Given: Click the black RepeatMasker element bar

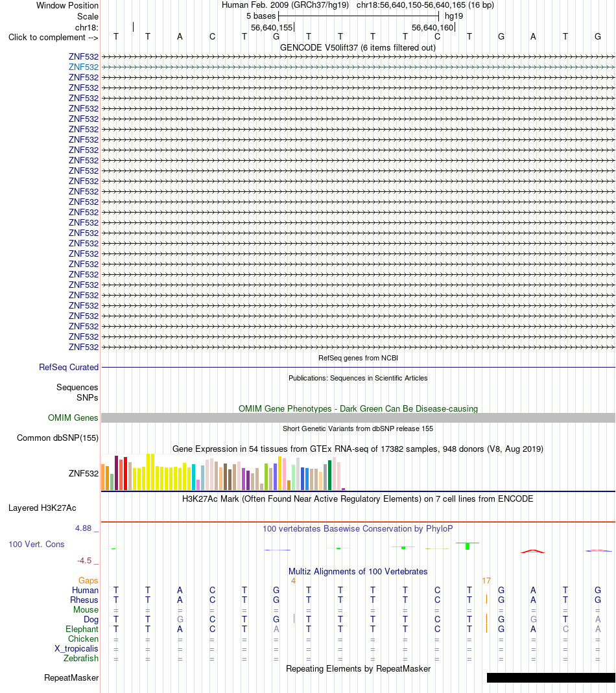Looking at the screenshot, I should (551, 677).
